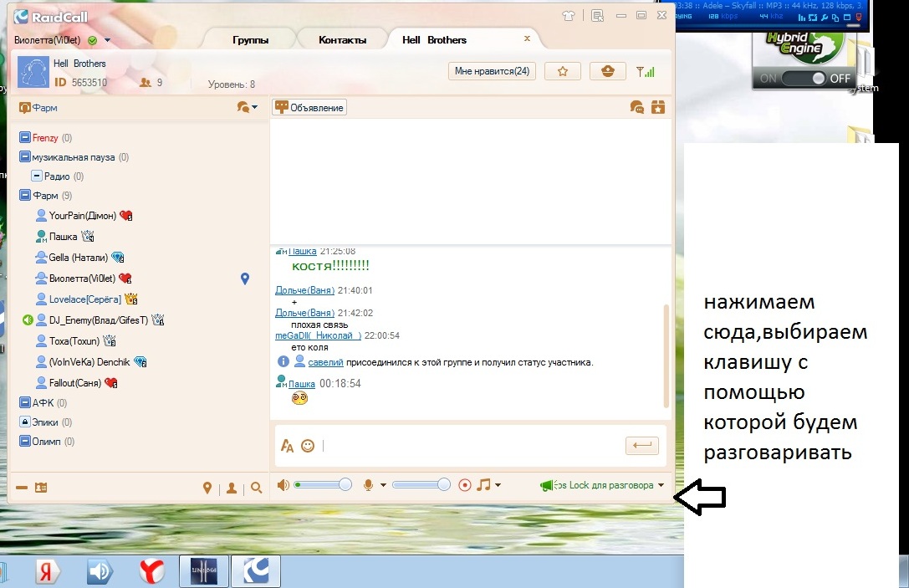Image resolution: width=909 pixels, height=588 pixels.
Task: Open the locked Эпики channel
Action: pyautogui.click(x=24, y=422)
